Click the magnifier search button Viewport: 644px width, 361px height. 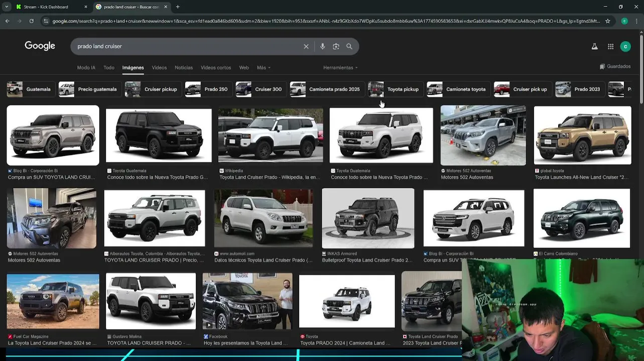click(349, 46)
